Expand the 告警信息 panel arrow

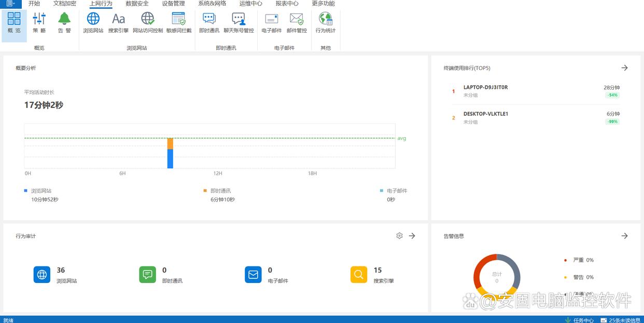point(625,236)
